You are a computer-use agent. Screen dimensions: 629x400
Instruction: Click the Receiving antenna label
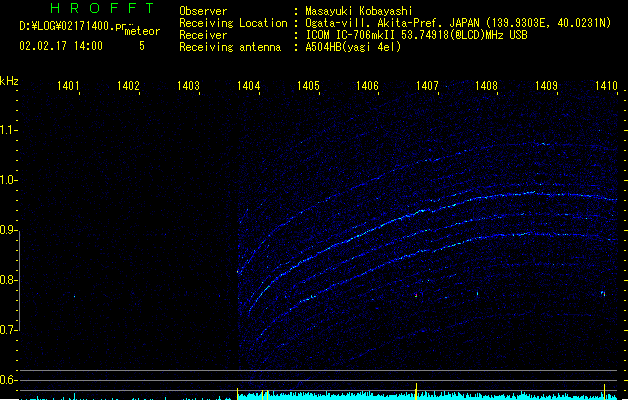[230, 47]
